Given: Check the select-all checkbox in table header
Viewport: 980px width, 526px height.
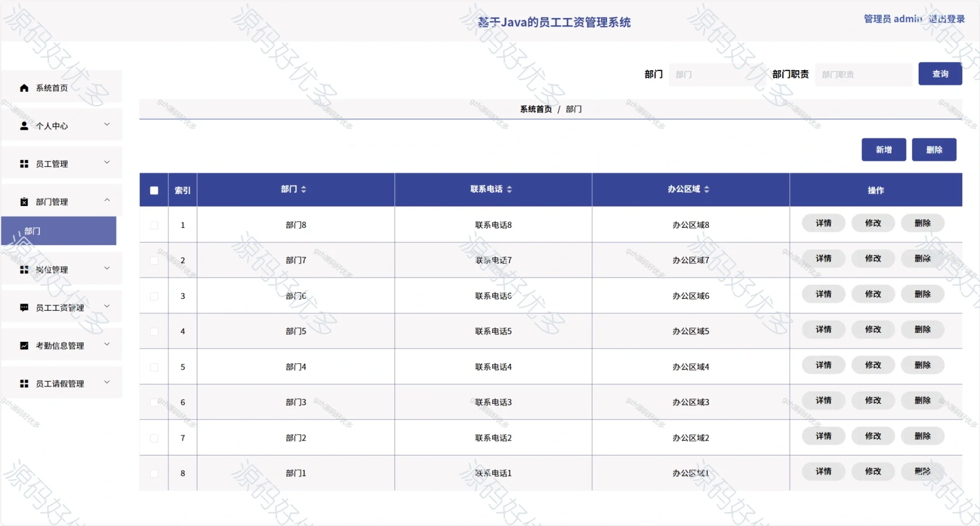Looking at the screenshot, I should point(153,190).
